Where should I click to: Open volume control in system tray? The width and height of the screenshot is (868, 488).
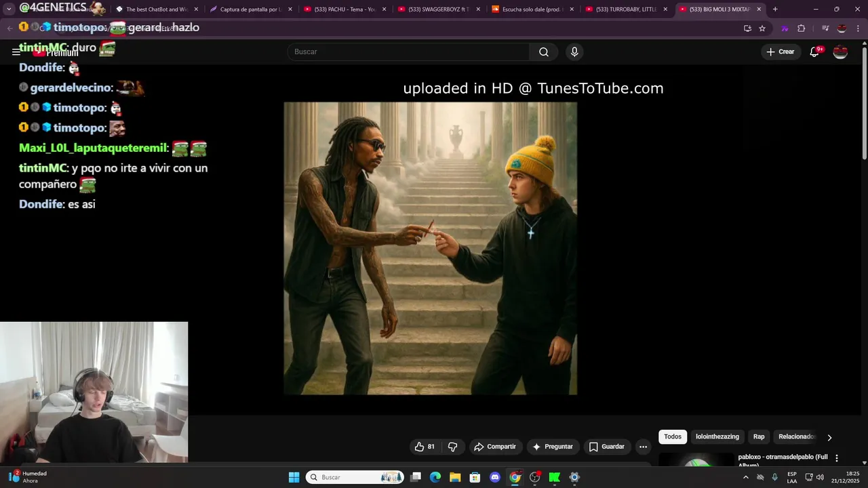821,477
